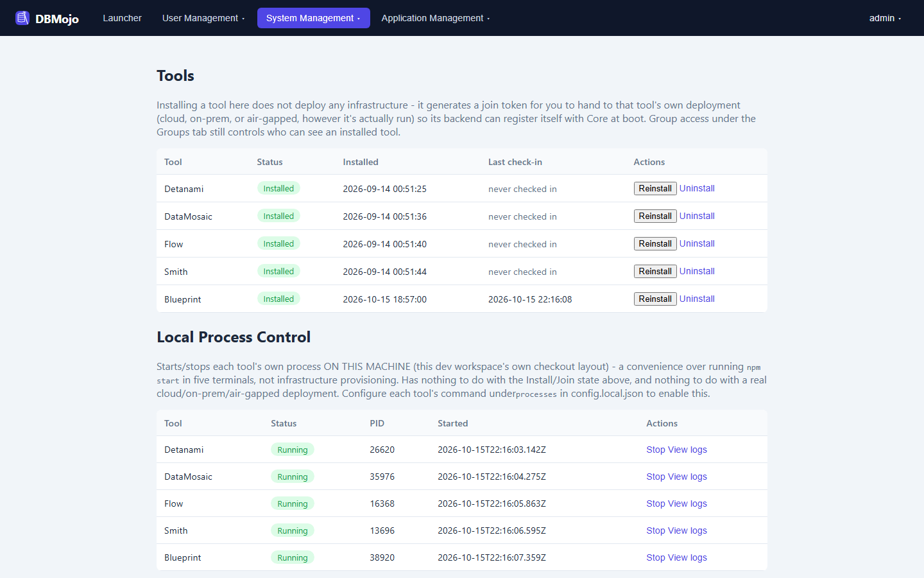924x578 pixels.
Task: Click the Local Process Control heading
Action: (234, 337)
